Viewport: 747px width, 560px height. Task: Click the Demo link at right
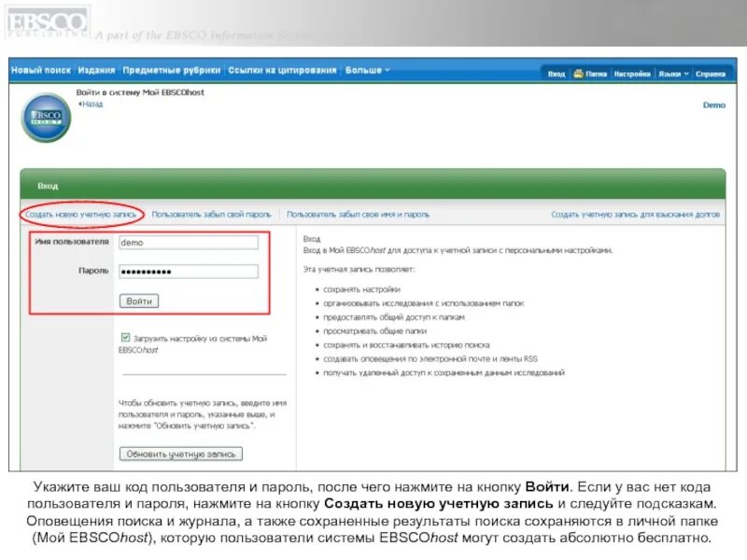pos(713,105)
